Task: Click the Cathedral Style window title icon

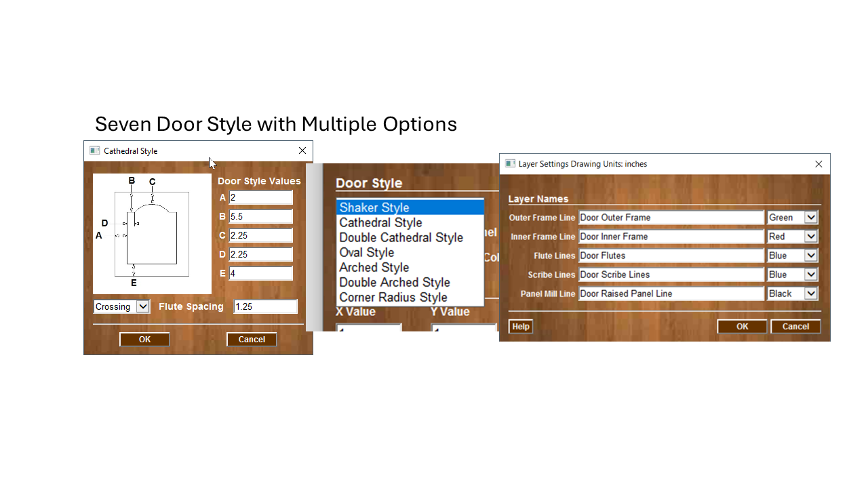Action: pos(95,150)
